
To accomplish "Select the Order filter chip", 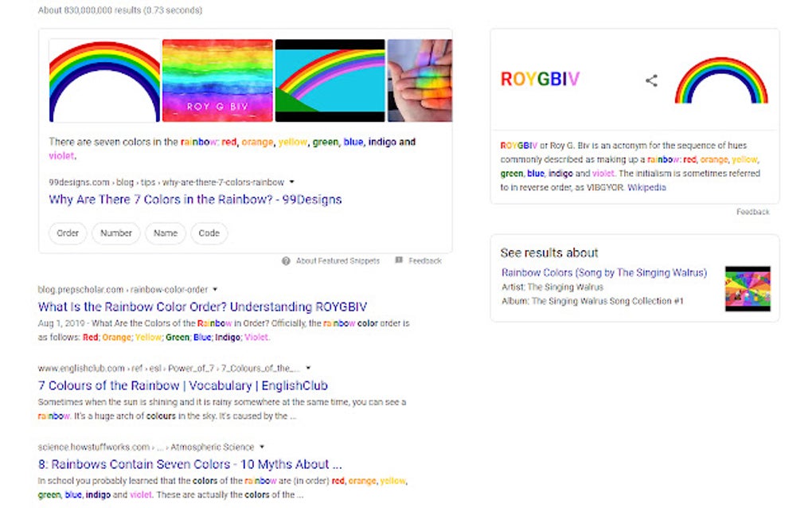I will 67,233.
